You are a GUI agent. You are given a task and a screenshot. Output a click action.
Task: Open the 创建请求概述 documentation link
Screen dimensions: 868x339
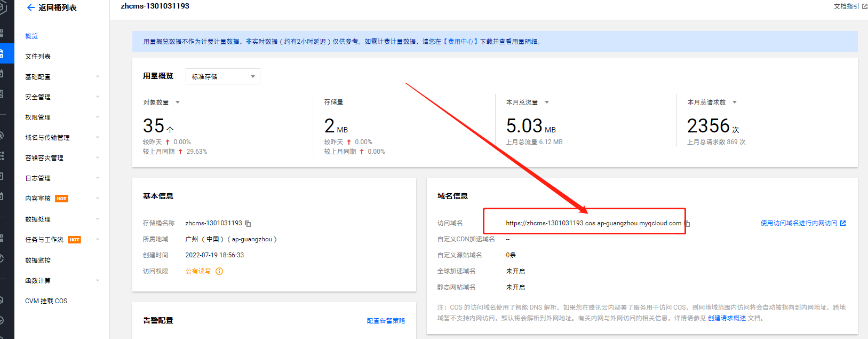(x=727, y=318)
